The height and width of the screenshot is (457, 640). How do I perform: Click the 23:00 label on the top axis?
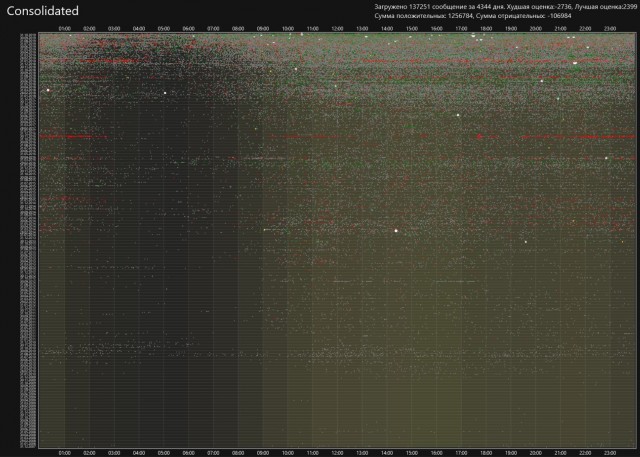610,29
